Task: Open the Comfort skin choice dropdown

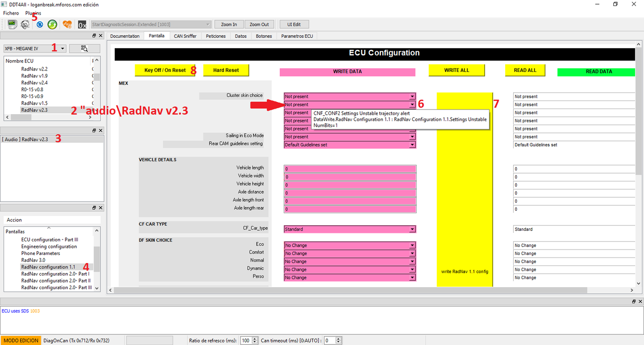Action: pyautogui.click(x=350, y=253)
